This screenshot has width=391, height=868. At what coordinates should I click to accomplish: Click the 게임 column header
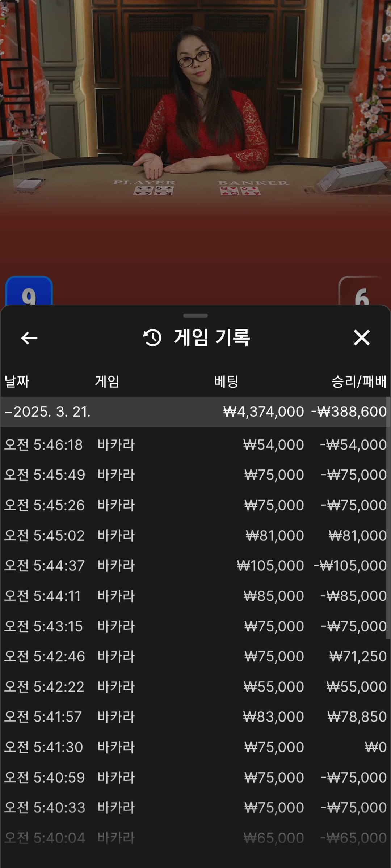(x=107, y=382)
